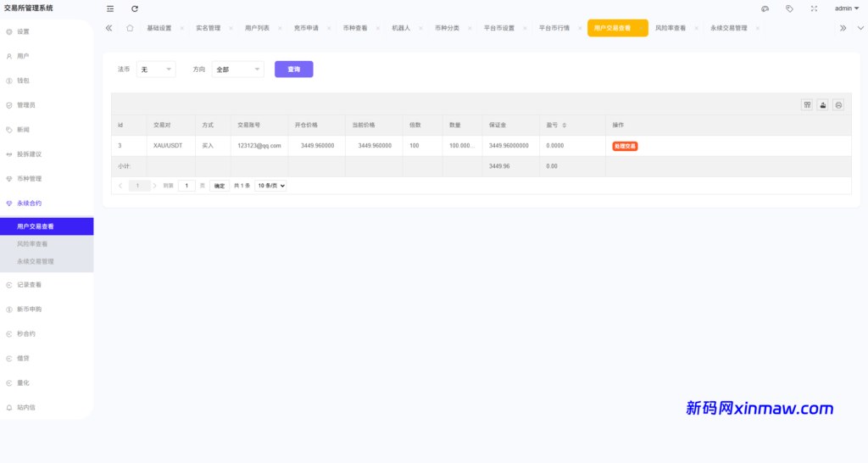This screenshot has width=868, height=463.
Task: Open the 法币 dropdown
Action: pyautogui.click(x=156, y=70)
